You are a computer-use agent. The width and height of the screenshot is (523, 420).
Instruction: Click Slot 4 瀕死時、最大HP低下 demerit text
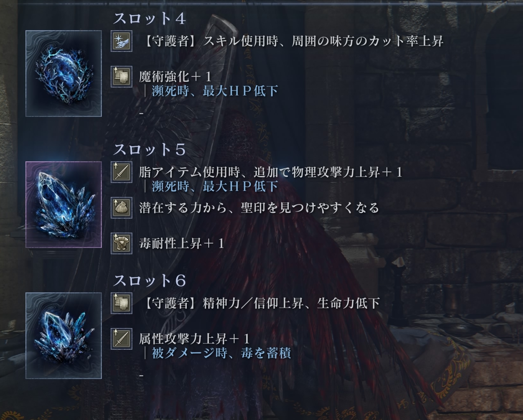[x=215, y=91]
